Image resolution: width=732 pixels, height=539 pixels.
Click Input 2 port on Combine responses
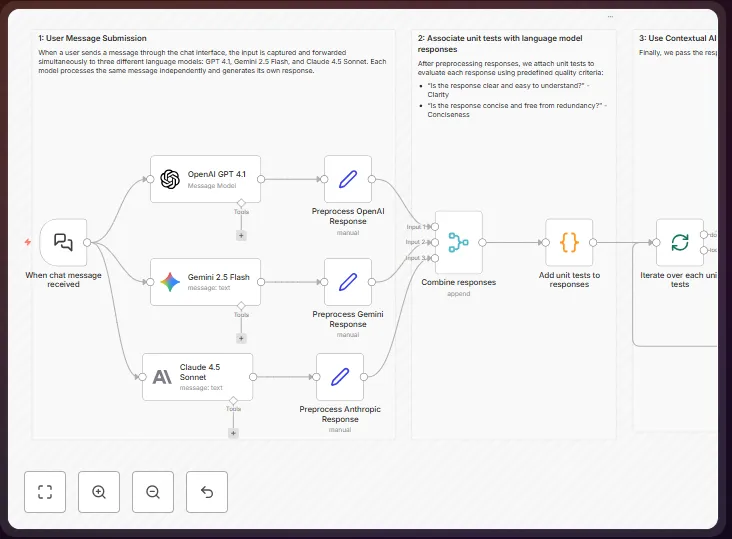click(435, 242)
